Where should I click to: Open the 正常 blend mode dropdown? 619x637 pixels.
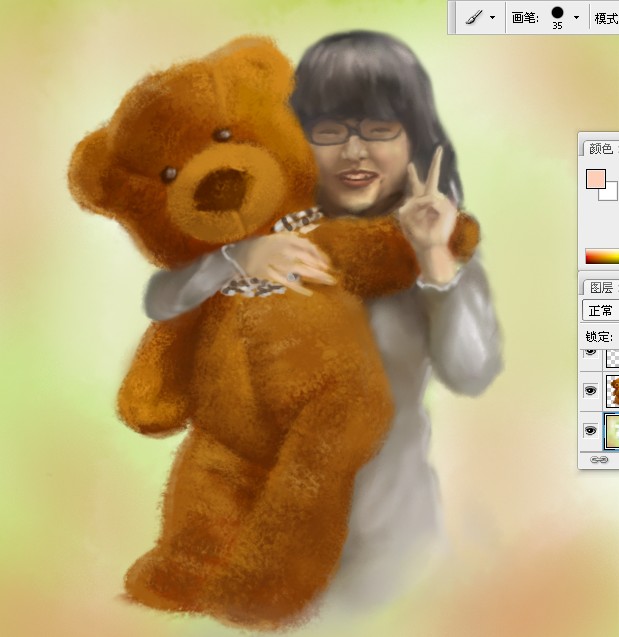[601, 311]
